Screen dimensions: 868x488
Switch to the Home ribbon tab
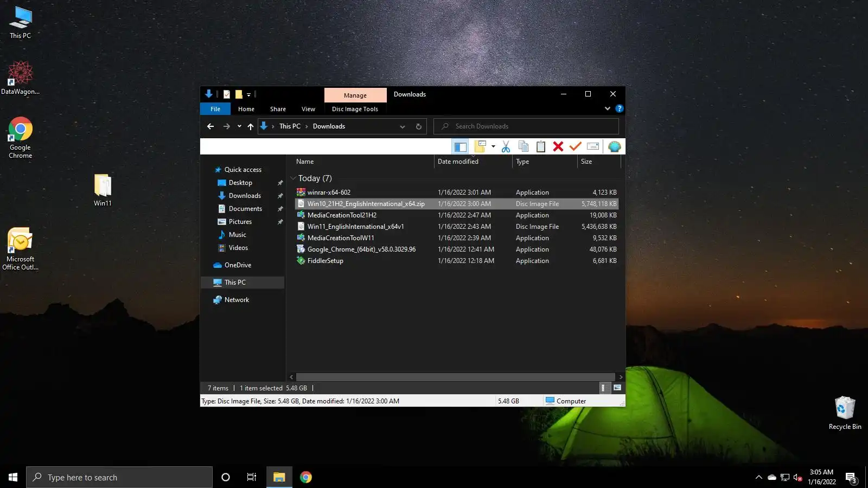pos(246,109)
